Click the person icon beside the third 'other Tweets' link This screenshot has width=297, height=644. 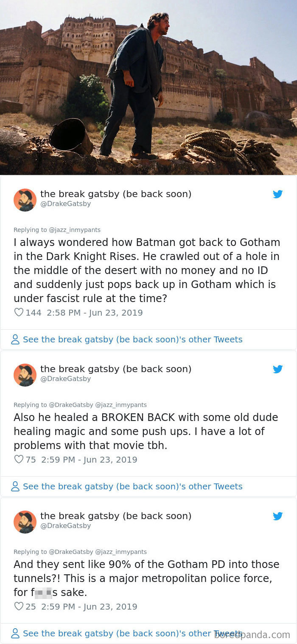pos(15,633)
